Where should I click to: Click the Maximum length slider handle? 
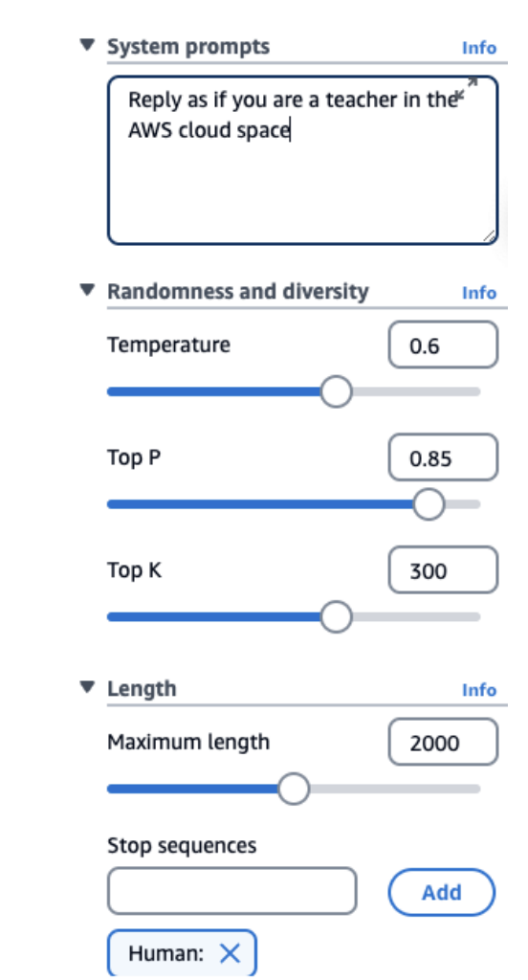293,789
